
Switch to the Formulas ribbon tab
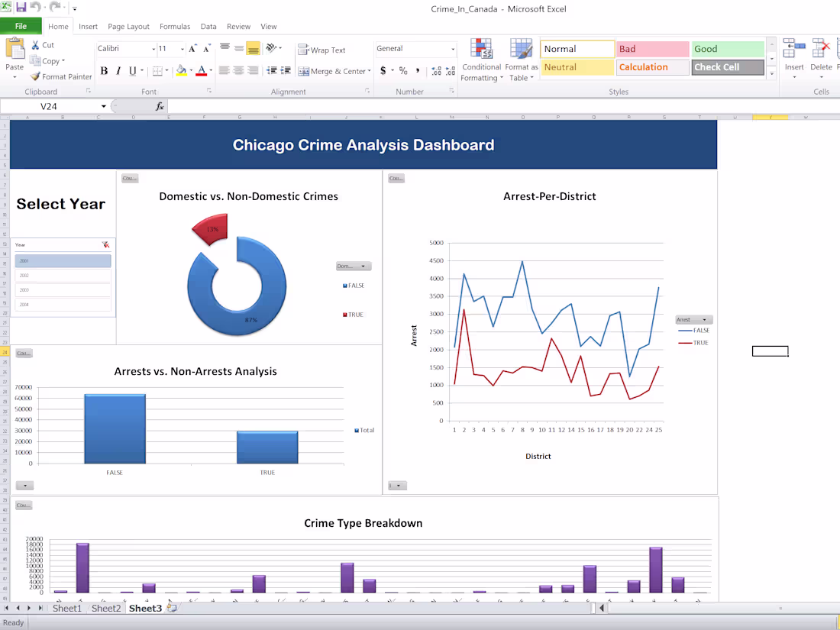175,26
